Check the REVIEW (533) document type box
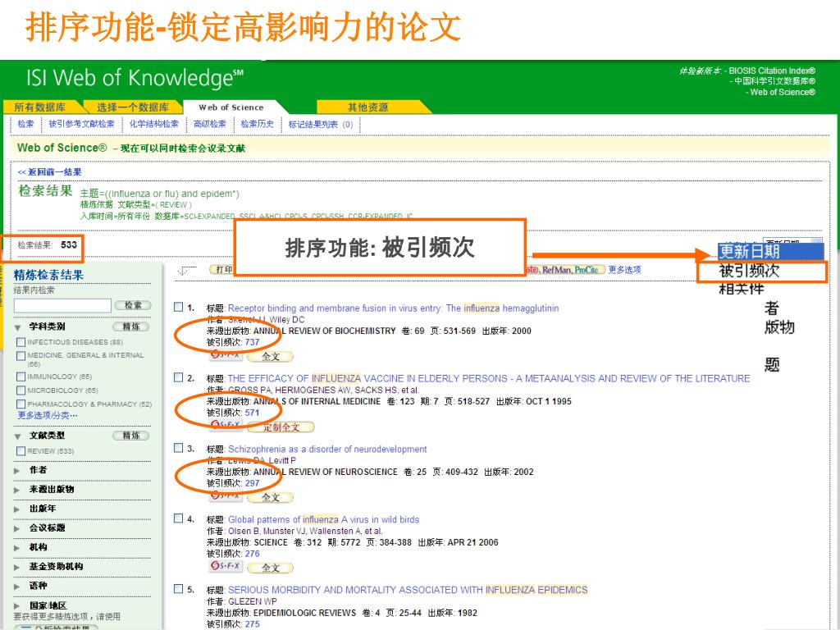Viewport: 840px width, 630px height. (21, 451)
